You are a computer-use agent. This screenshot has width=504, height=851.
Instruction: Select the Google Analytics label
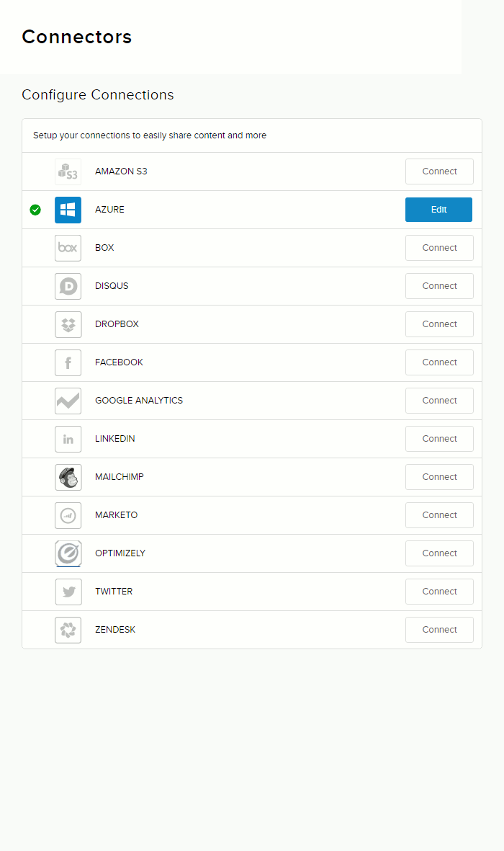tap(139, 401)
